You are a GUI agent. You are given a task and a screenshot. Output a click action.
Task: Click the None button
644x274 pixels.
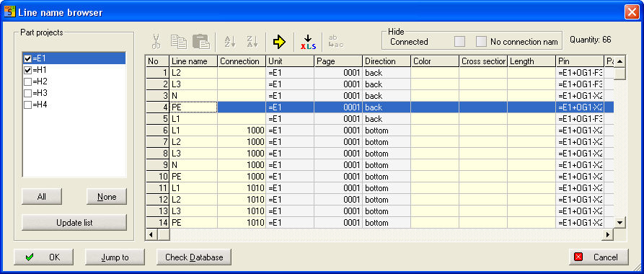107,197
